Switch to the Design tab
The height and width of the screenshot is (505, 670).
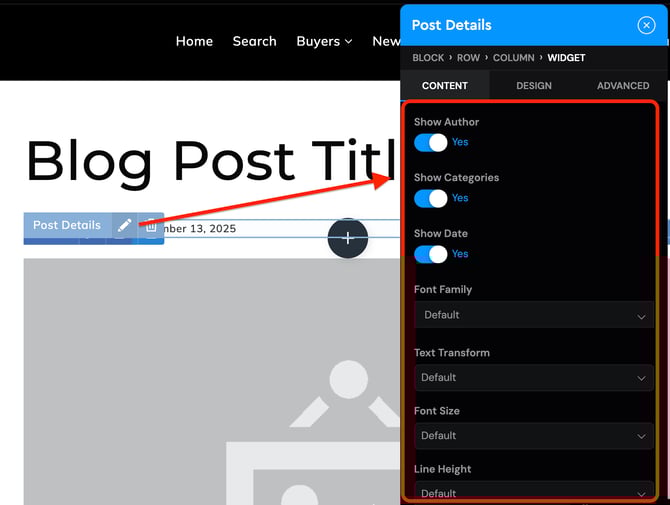534,86
